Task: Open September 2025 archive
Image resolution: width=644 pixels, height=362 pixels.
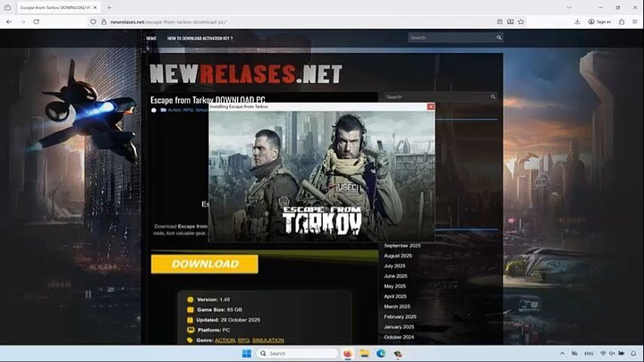Action: click(x=402, y=246)
